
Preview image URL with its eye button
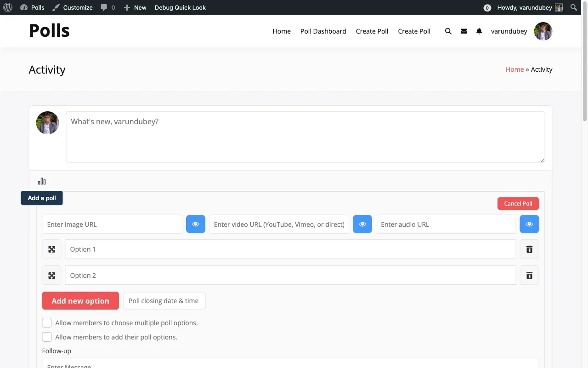pos(196,224)
